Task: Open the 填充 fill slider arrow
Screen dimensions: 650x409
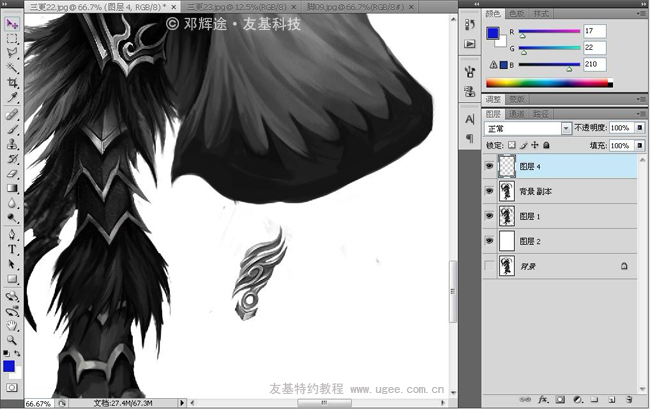Action: [640, 145]
